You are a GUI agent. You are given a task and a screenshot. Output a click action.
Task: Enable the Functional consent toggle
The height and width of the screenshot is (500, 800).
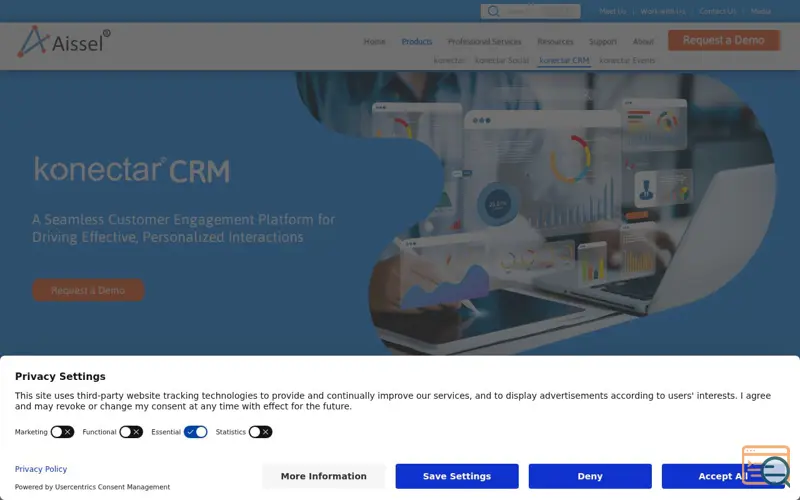131,432
